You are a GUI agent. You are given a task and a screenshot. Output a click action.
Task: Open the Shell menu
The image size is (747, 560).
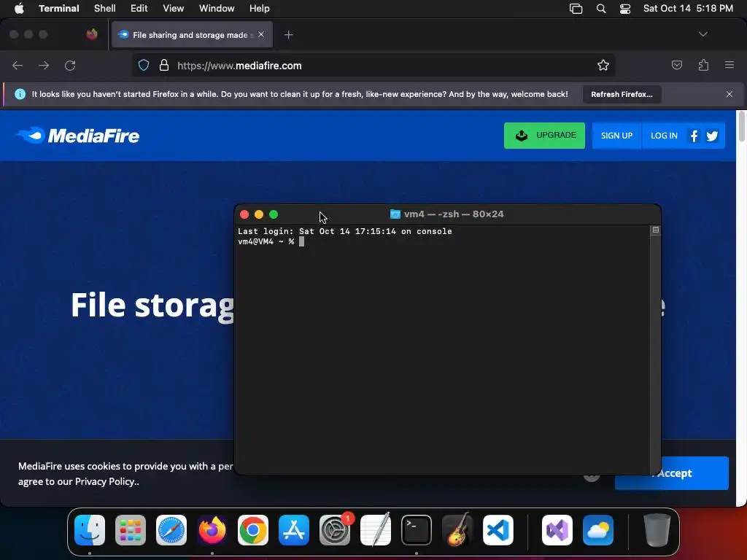(105, 9)
